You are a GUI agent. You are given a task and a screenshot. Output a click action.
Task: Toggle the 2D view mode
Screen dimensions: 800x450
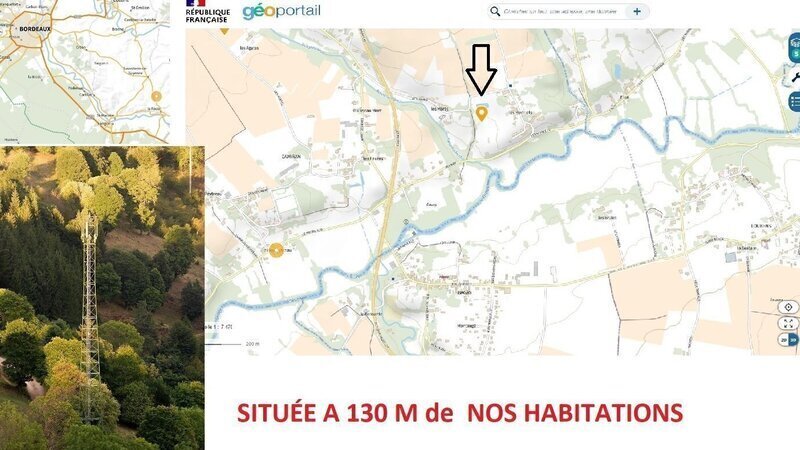pos(783,340)
